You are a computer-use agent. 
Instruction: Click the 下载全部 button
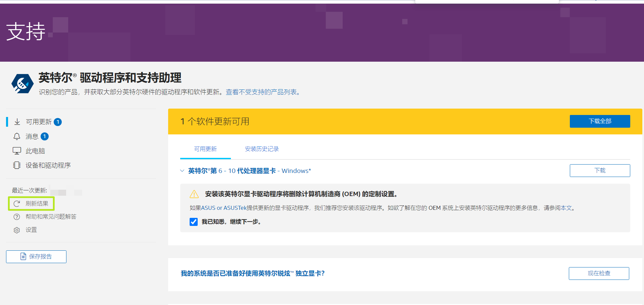600,121
